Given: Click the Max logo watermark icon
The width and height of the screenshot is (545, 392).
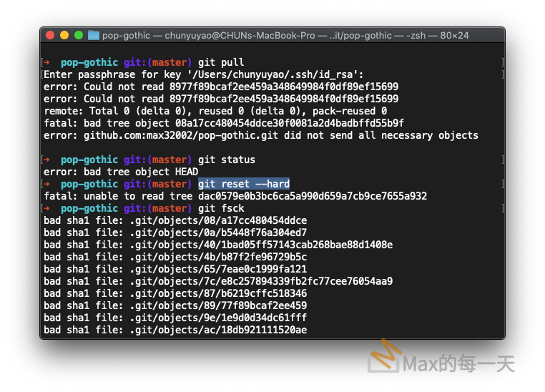Looking at the screenshot, I should point(383,358).
